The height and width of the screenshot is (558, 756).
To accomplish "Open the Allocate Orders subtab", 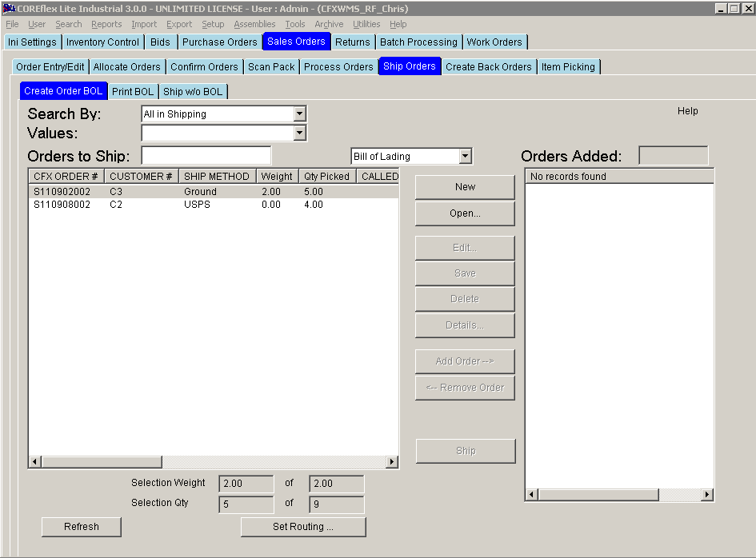I will pos(127,67).
